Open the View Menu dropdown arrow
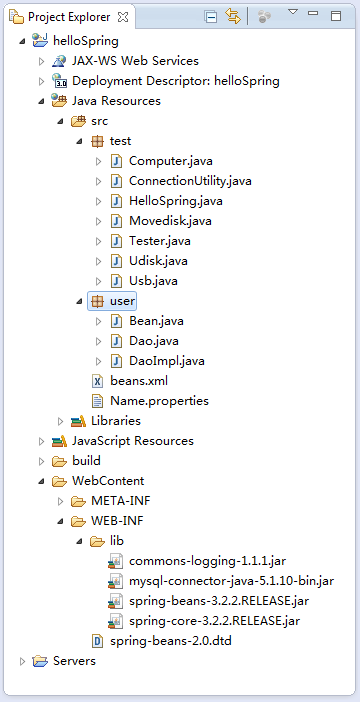Viewport: 360px width, 702px height. pos(293,12)
